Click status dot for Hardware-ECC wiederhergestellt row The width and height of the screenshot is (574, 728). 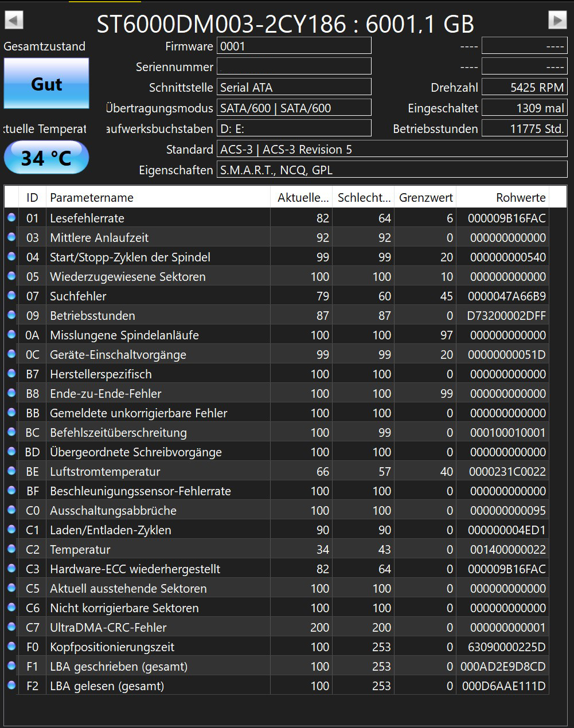(11, 568)
